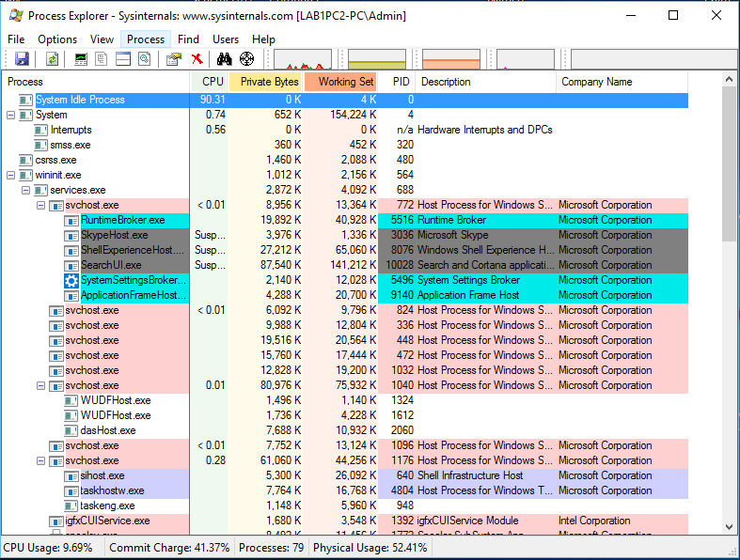Screen dimensions: 740x560
Task: Select the WUDFHost.exe row with PID 1612
Action: coord(344,415)
